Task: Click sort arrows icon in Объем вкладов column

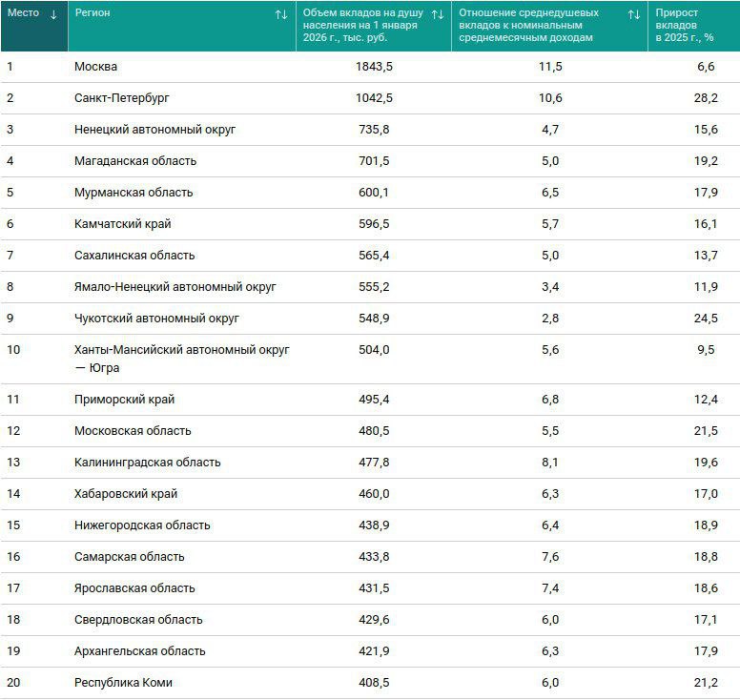Action: pyautogui.click(x=438, y=14)
